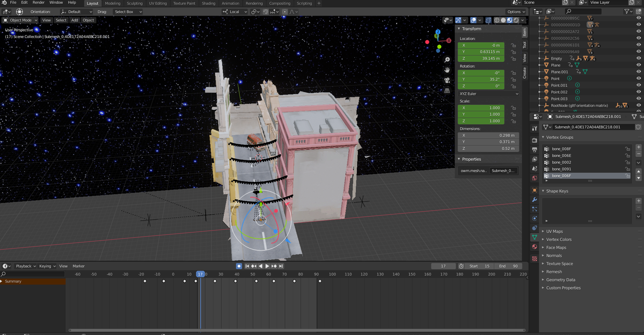Open the Scene properties tab icon
Image resolution: width=644 pixels, height=335 pixels.
[x=535, y=168]
